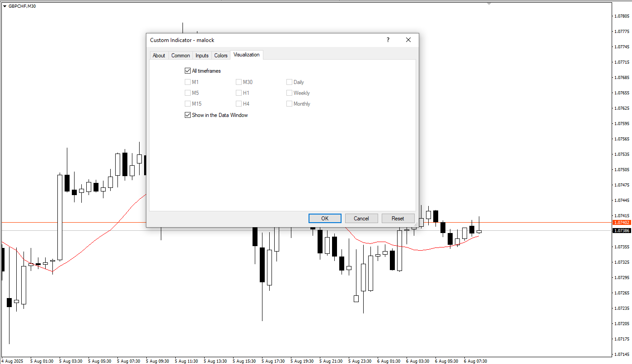Click the Cancel button
The height and width of the screenshot is (364, 632).
361,219
